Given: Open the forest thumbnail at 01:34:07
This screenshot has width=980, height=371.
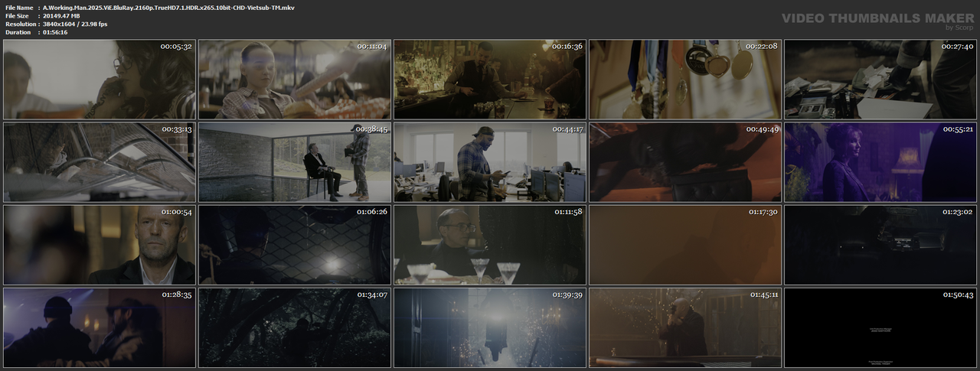Looking at the screenshot, I should tap(295, 327).
